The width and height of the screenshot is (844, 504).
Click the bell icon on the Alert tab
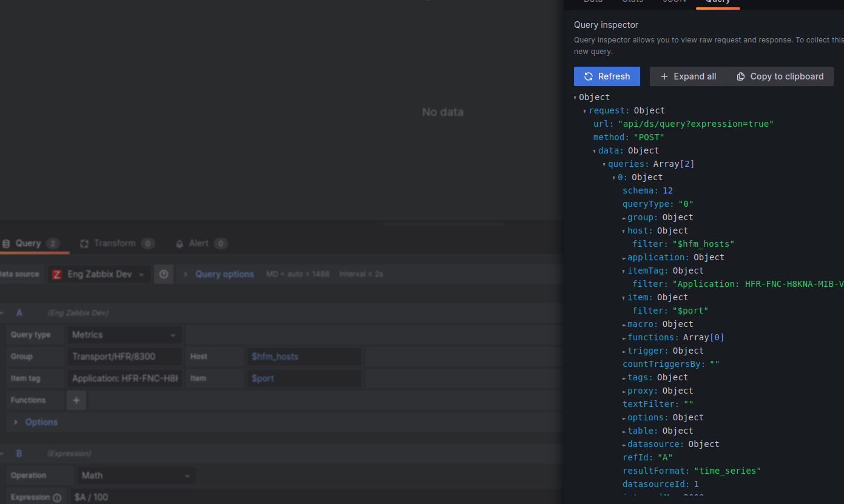tap(179, 243)
